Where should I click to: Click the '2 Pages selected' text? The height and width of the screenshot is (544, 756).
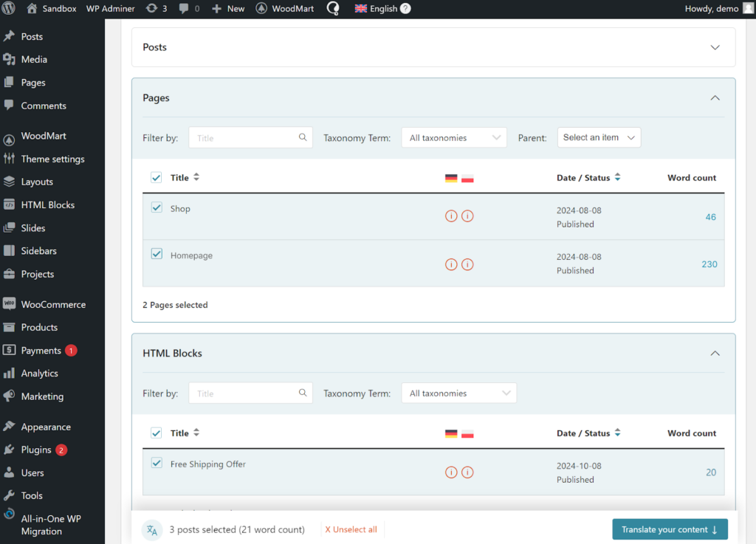175,305
